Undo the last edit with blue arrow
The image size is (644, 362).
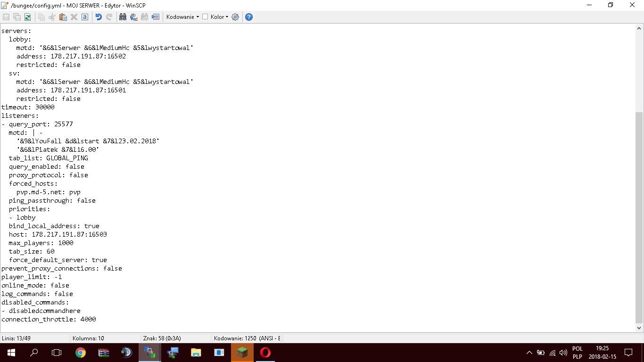coord(99,17)
